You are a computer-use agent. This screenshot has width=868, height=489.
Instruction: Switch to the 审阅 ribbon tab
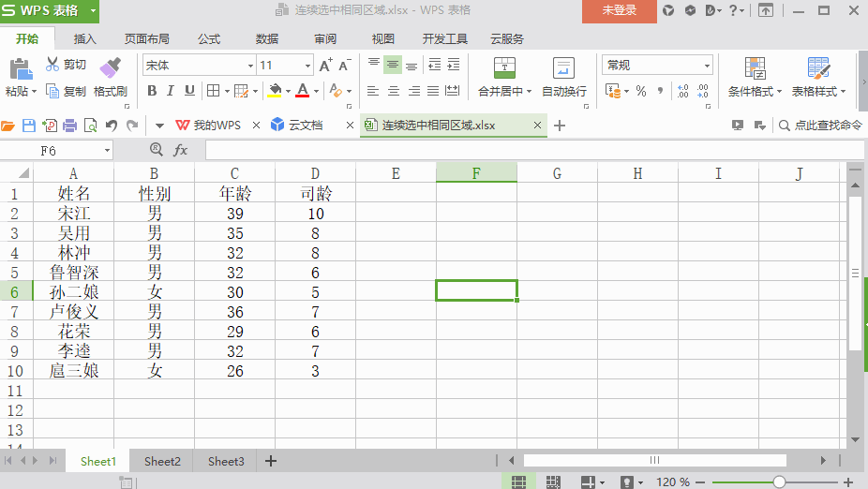point(325,38)
